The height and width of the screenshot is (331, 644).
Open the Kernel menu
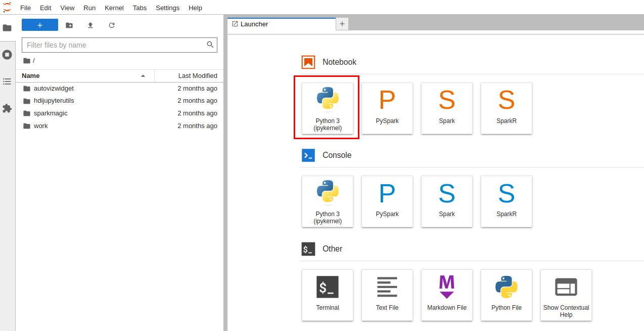coord(114,8)
